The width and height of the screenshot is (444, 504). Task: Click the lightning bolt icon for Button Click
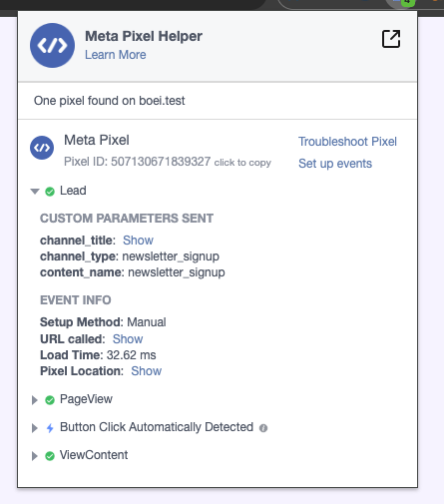50,428
